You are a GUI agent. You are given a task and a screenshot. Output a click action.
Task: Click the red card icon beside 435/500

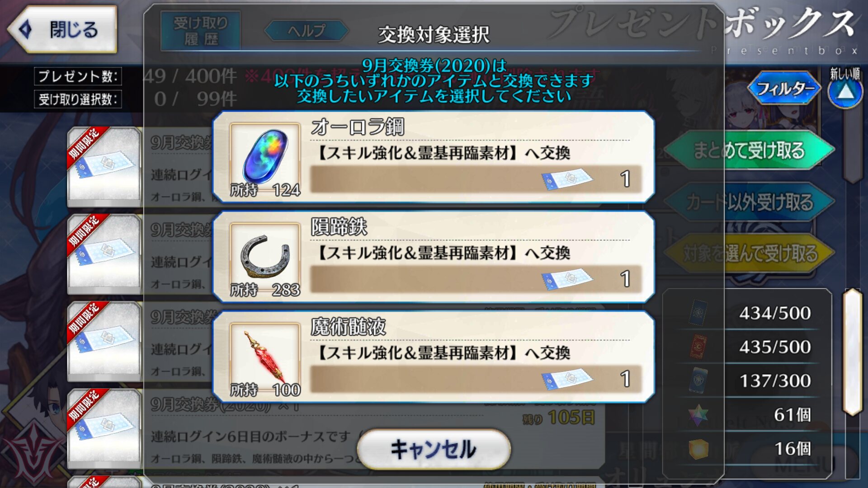(698, 347)
